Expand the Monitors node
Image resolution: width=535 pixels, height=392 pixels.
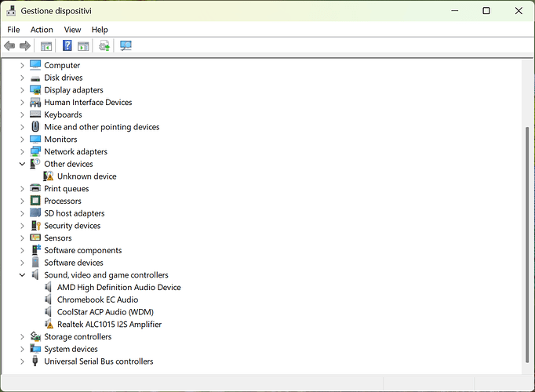click(22, 140)
